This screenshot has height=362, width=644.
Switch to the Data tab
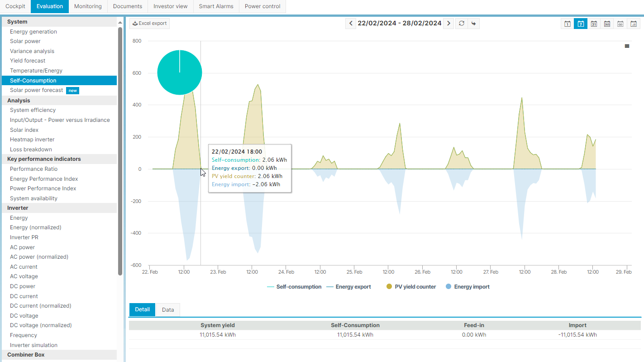[168, 309]
